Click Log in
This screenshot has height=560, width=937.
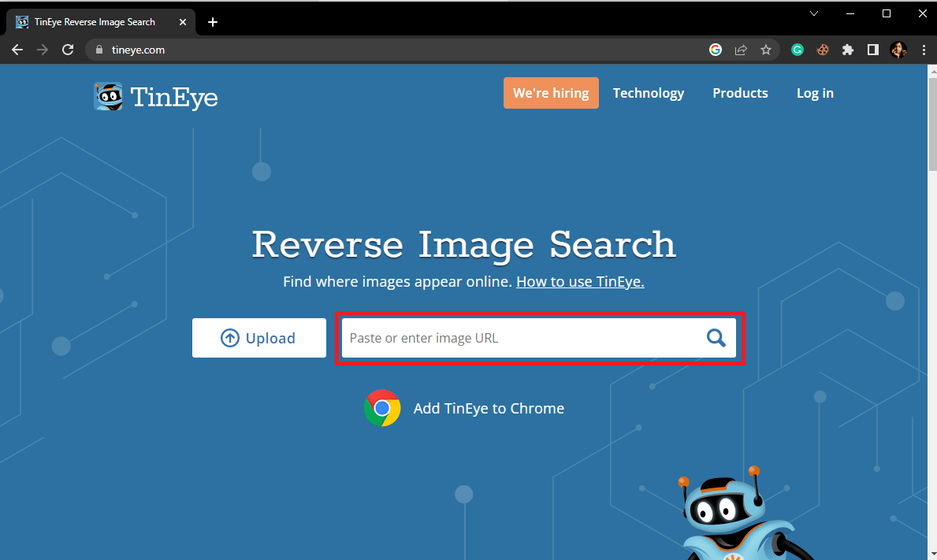point(815,93)
